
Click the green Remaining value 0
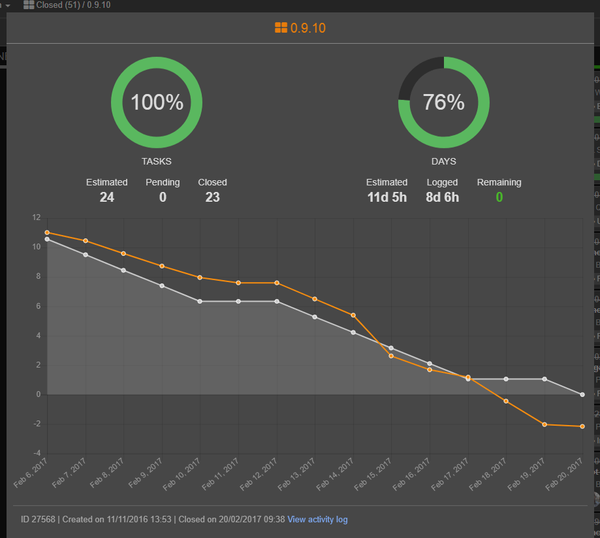498,198
